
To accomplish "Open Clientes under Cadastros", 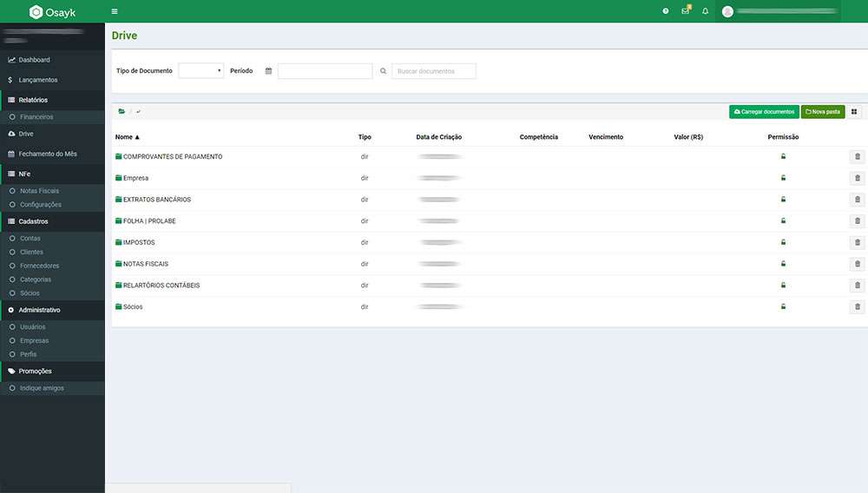I will tap(53, 252).
